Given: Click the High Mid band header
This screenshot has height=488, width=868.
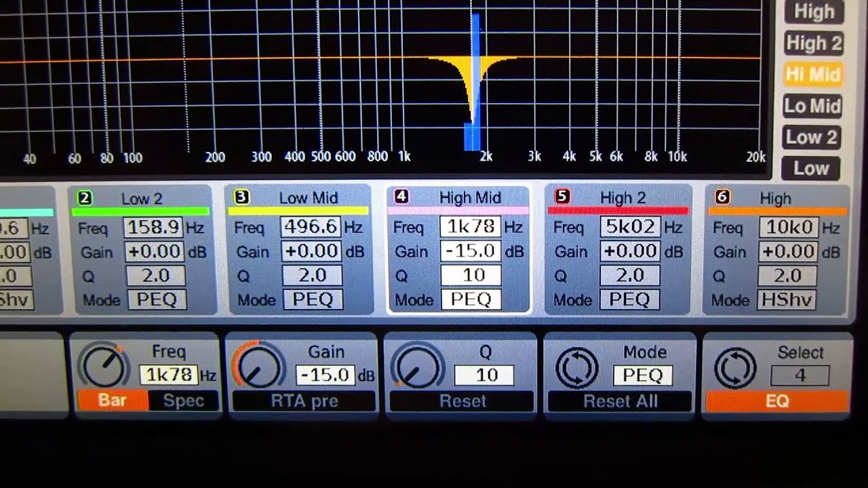Looking at the screenshot, I should pyautogui.click(x=470, y=197).
